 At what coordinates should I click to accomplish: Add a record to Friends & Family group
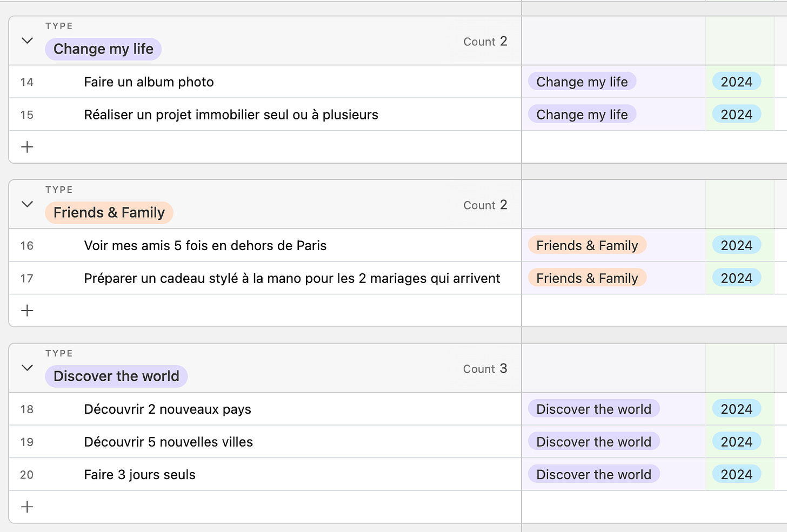point(27,311)
